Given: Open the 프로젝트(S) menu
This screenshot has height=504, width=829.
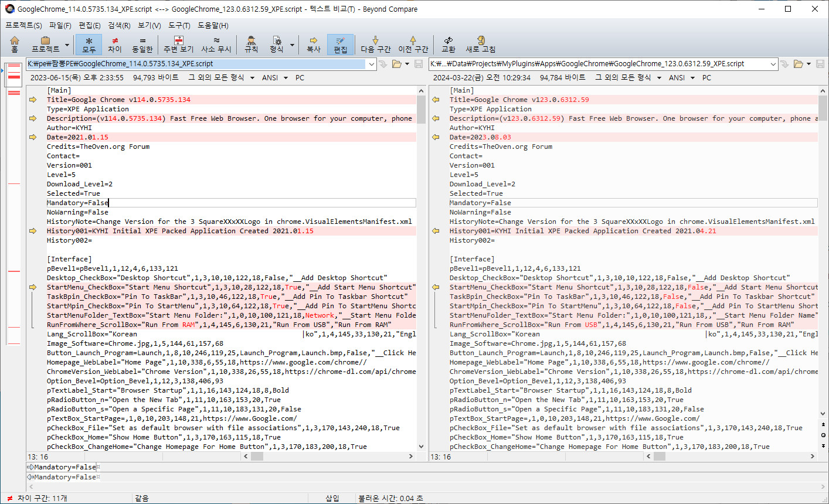Looking at the screenshot, I should (x=23, y=25).
